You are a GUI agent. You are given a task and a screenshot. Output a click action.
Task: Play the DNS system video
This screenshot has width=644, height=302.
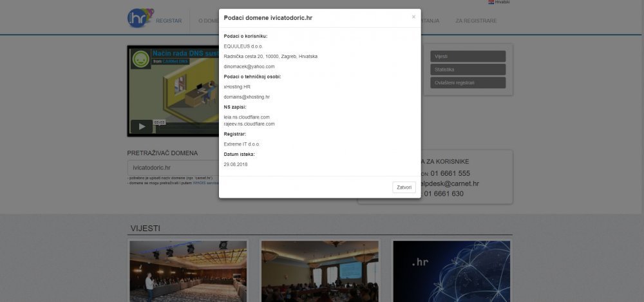[x=142, y=127]
